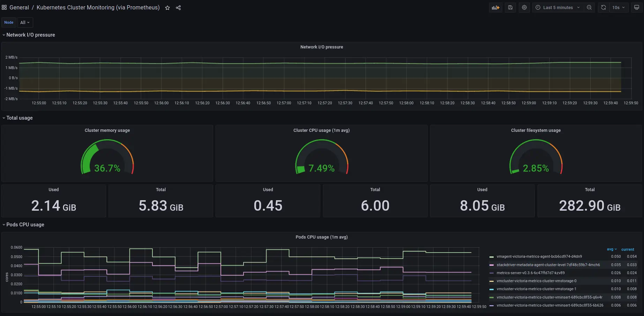Open the Node variable All dropdown

(x=25, y=23)
